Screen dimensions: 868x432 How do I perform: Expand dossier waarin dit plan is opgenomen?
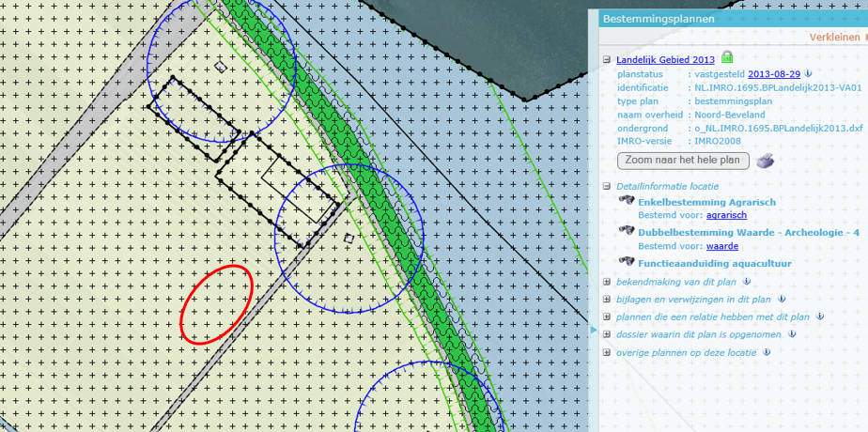[x=607, y=335]
